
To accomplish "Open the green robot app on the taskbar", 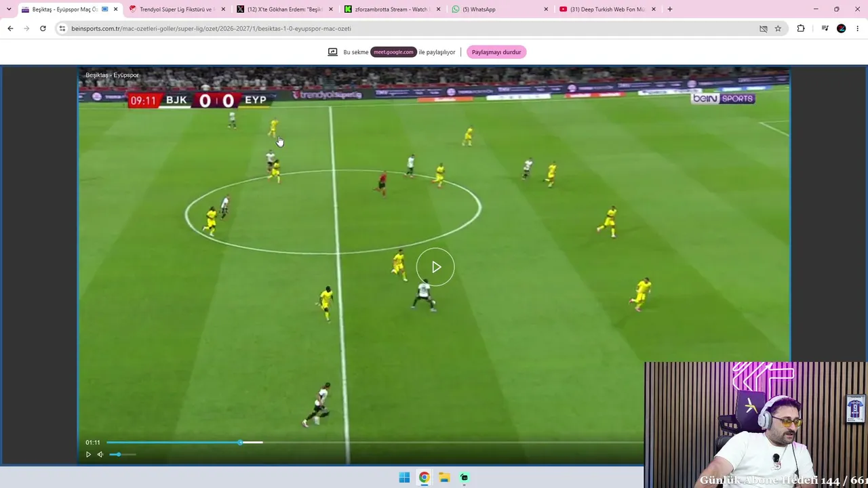I will [x=465, y=477].
